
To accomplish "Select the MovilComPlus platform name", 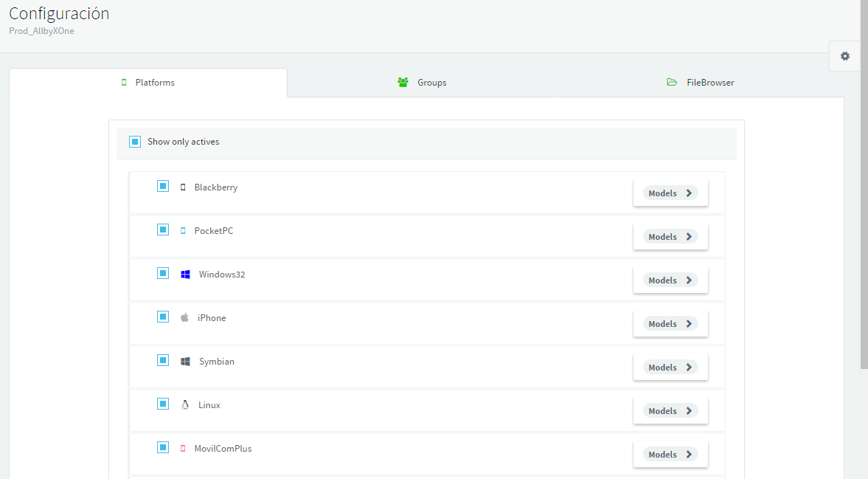I will click(223, 449).
